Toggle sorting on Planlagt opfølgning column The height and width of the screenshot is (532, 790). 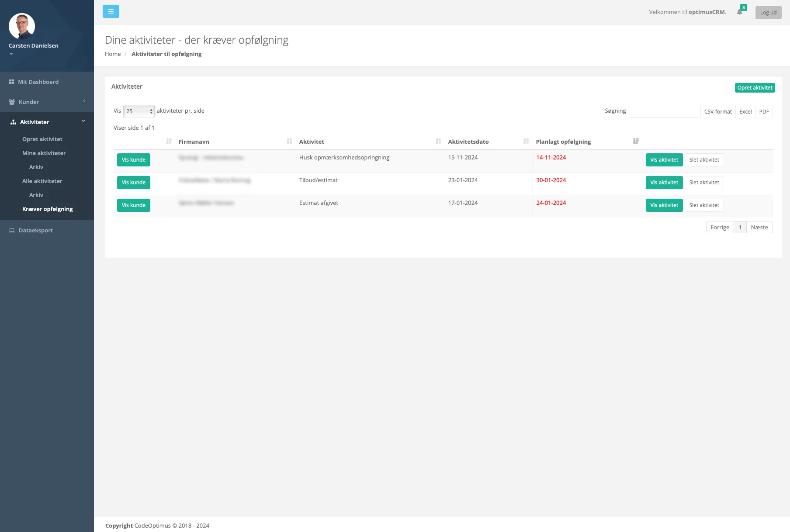point(563,142)
